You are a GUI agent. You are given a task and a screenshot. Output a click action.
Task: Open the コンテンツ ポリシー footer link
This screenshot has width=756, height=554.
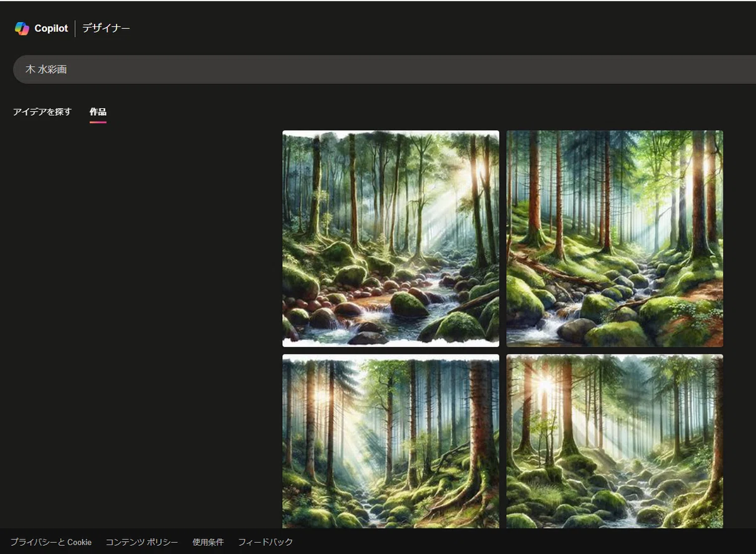point(142,542)
